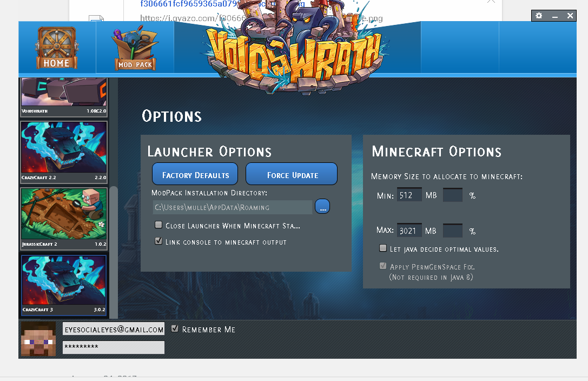Click the email login field
The image size is (588, 381).
pos(114,329)
